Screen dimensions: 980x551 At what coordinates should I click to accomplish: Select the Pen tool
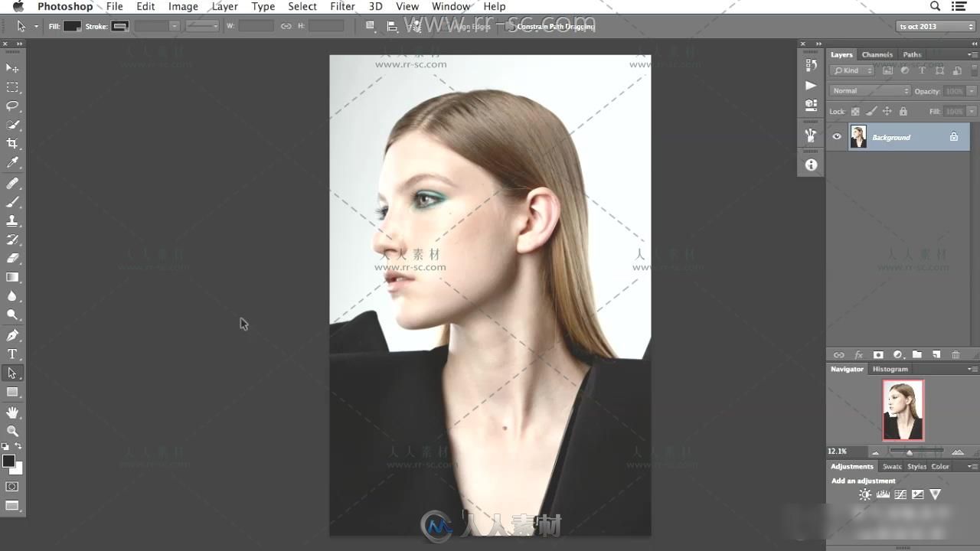click(x=12, y=335)
